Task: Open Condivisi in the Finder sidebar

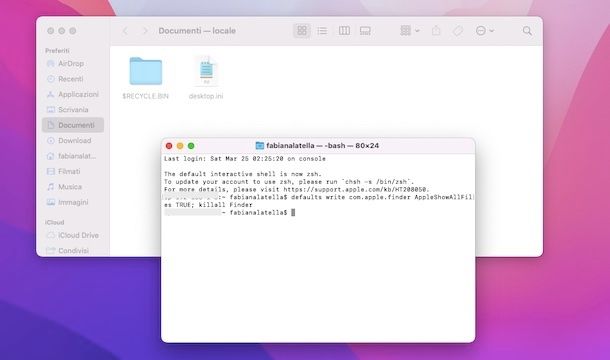Action: click(x=73, y=251)
